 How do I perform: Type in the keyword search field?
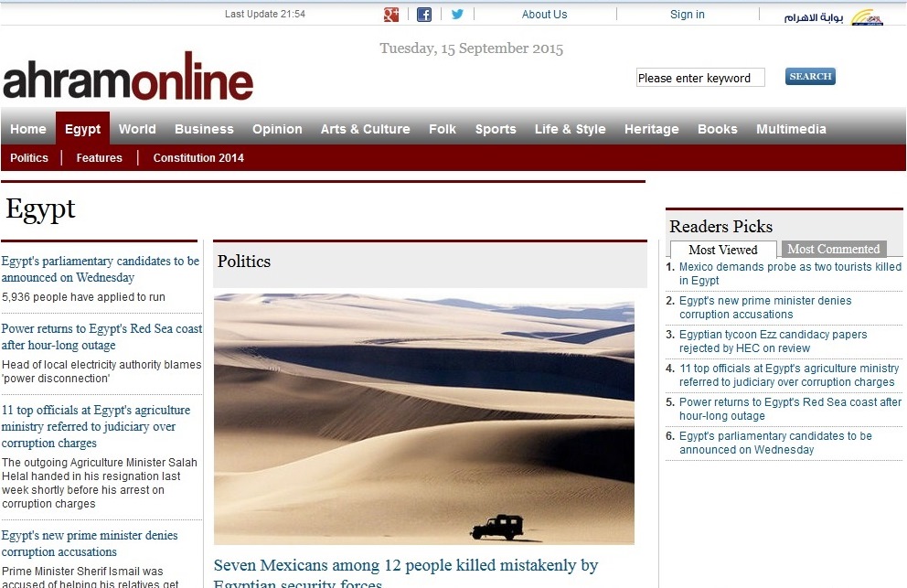(699, 79)
